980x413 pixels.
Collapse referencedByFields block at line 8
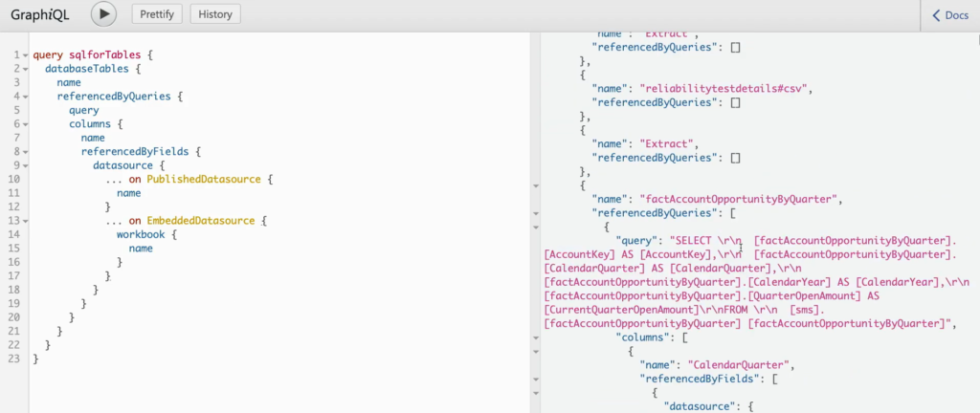tap(26, 152)
